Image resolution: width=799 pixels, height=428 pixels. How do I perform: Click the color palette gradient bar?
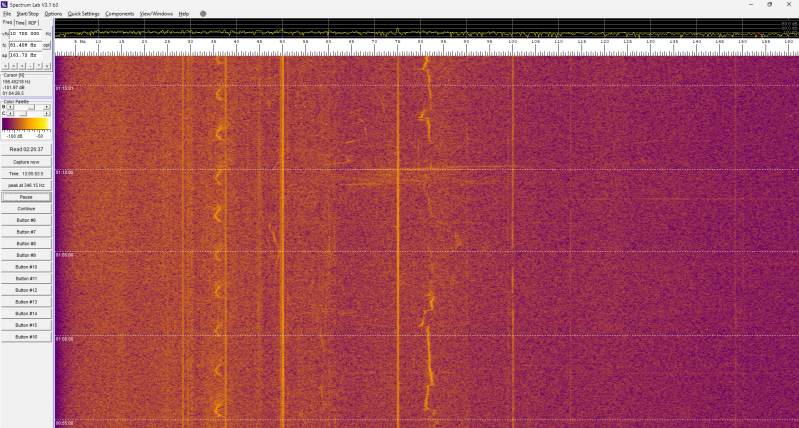coord(26,124)
